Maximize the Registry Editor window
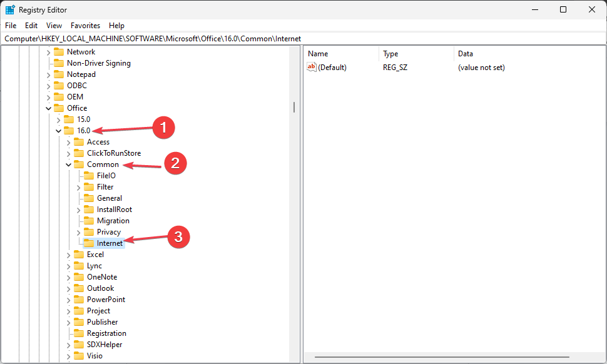The height and width of the screenshot is (364, 607). [563, 9]
